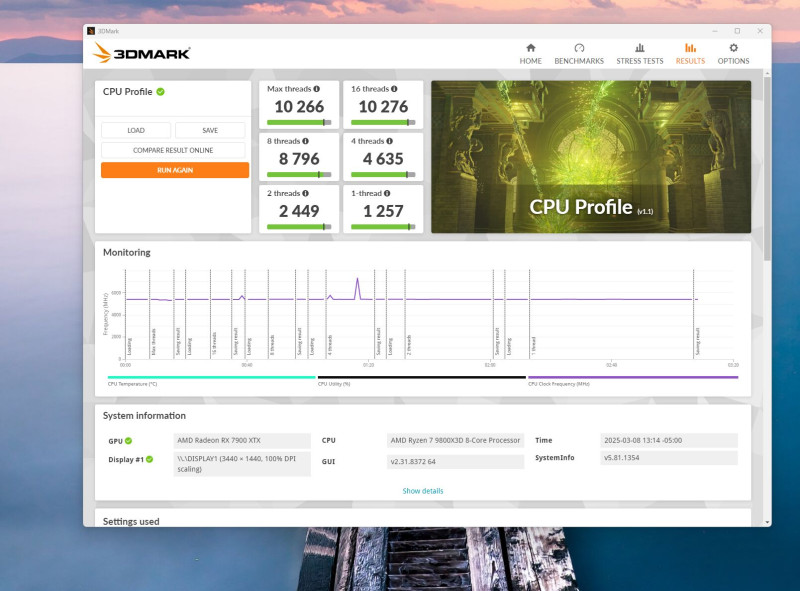
Task: Click the 1-thread info icon
Action: click(x=387, y=193)
